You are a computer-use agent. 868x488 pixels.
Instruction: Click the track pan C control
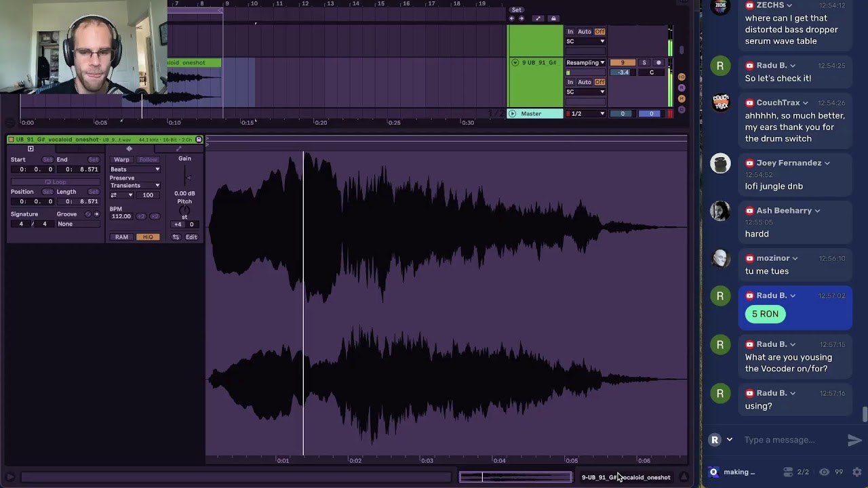coord(652,73)
